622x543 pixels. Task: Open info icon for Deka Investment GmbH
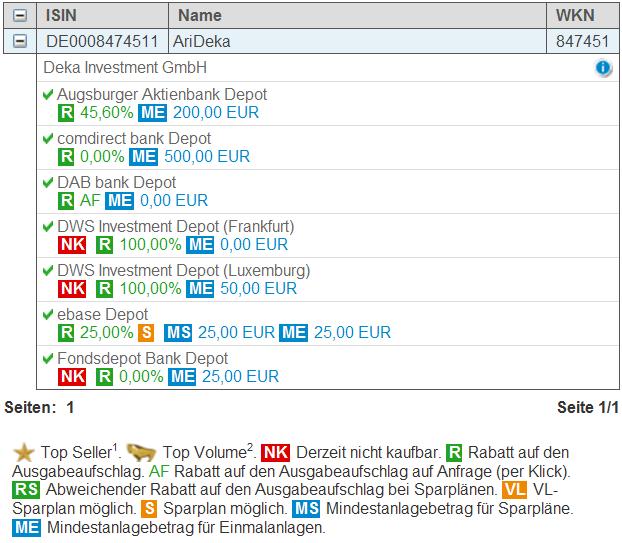pos(603,67)
